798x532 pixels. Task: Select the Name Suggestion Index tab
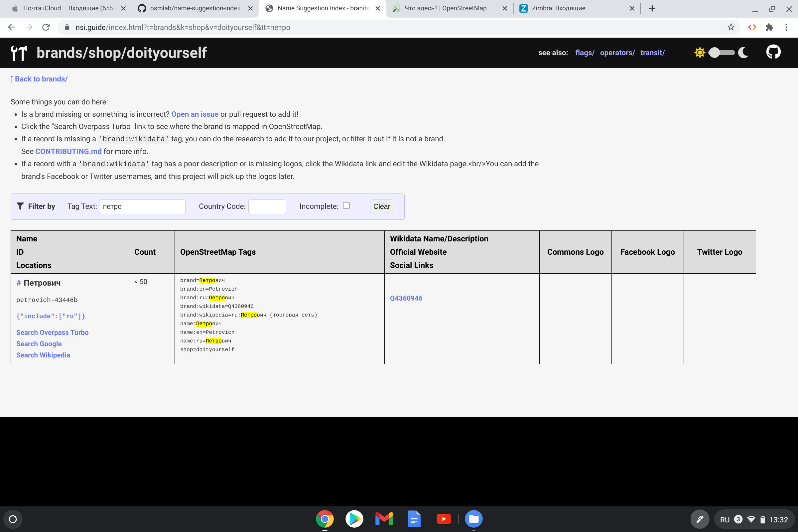322,9
